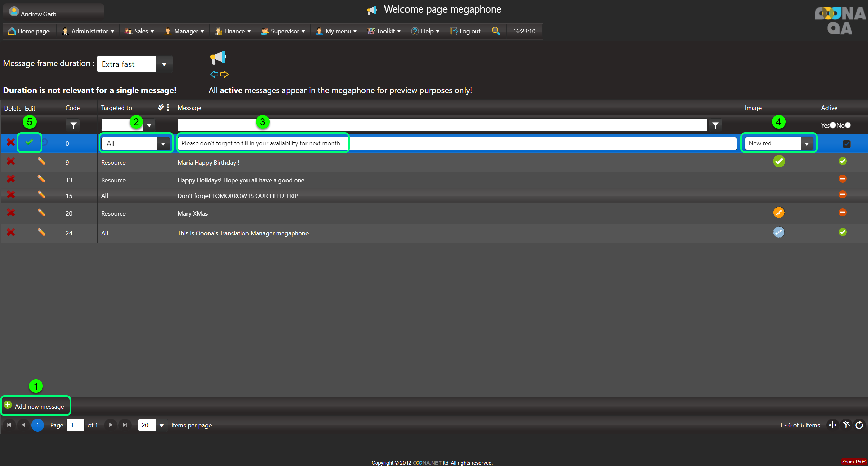Expand the New red image dropdown
This screenshot has height=466, width=868.
[807, 144]
